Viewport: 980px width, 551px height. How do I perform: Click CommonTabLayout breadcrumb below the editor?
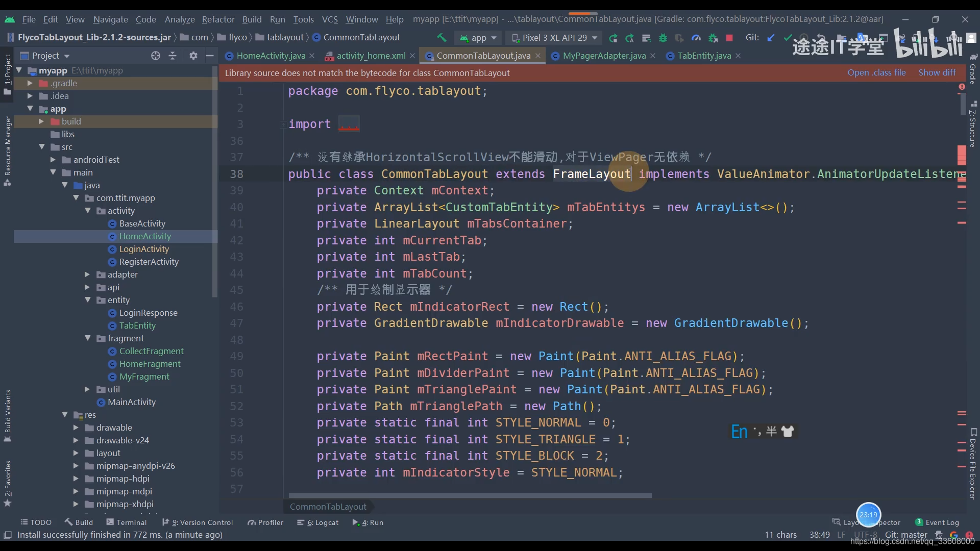[328, 507]
